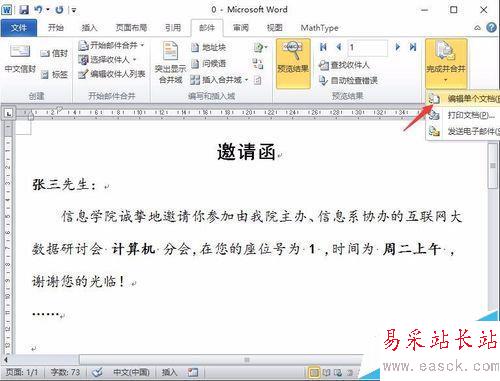Click the 邀请函 document title text
500x381 pixels.
(246, 152)
